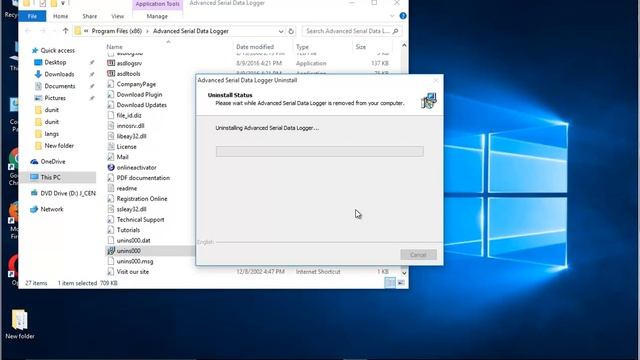
Task: Select the libeay32.dll file
Action: (131, 136)
